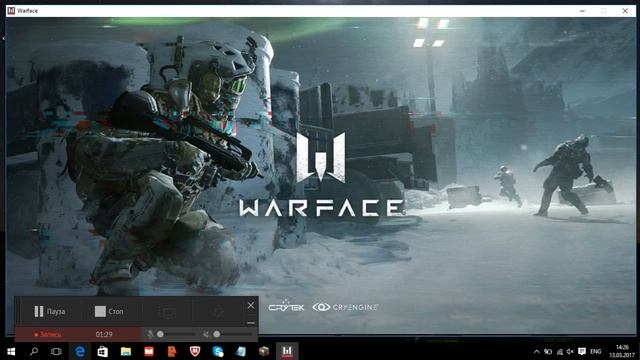Adjust the system sound volume slider
Viewport: 640px width, 360px height.
[233, 334]
